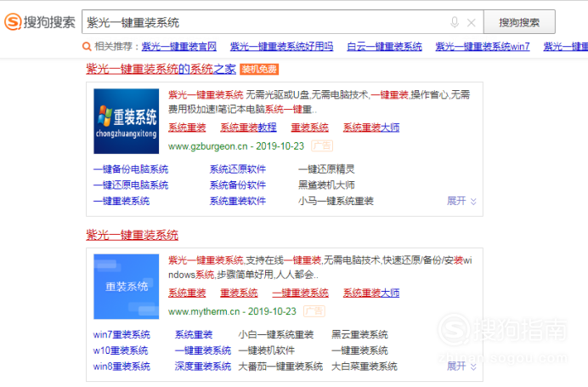
Task: Open 系统重装大师 link in second result
Action: 371,293
